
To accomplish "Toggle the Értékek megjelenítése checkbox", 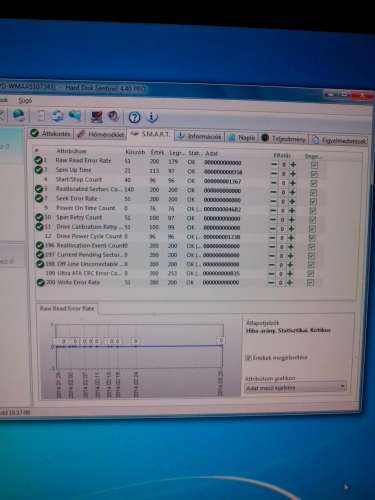I will tap(248, 358).
